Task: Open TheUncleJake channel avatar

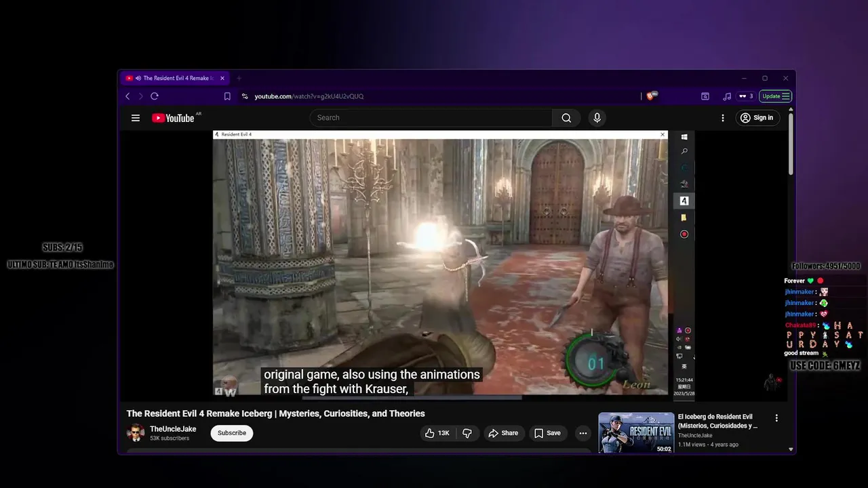Action: (x=136, y=433)
